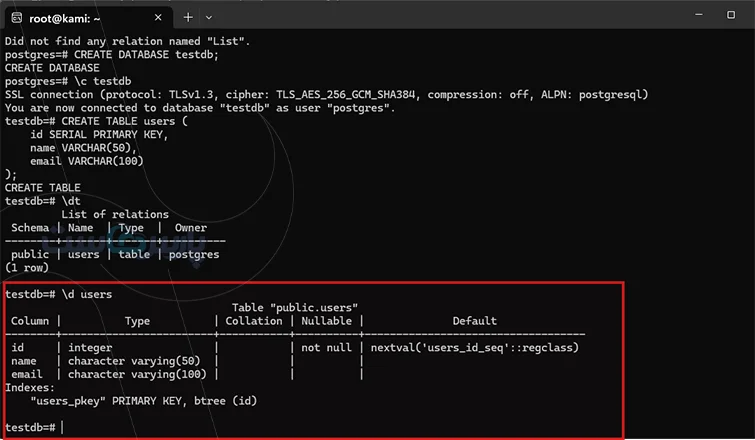Click the 'Default' column header

click(x=474, y=321)
